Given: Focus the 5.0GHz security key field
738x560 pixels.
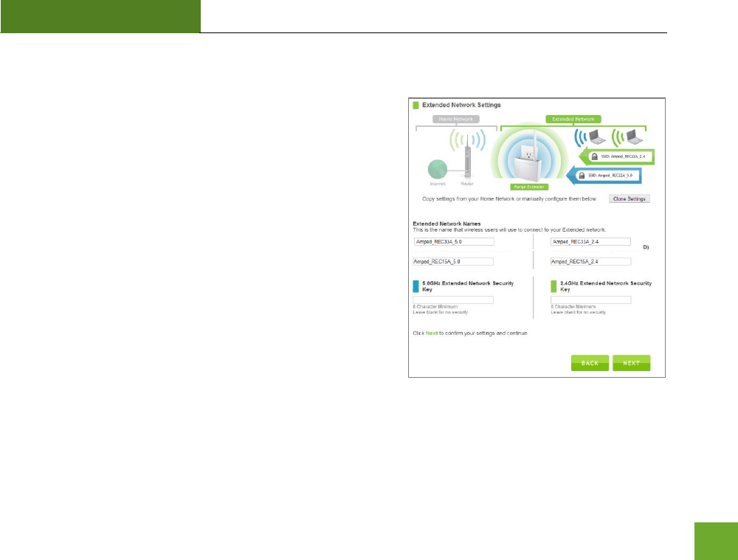Looking at the screenshot, I should tap(453, 300).
